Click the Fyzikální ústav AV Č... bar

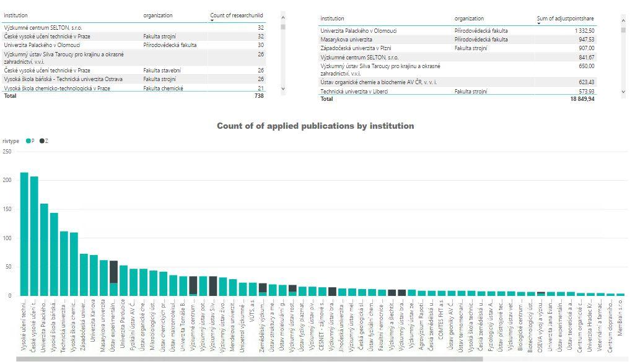click(x=133, y=282)
